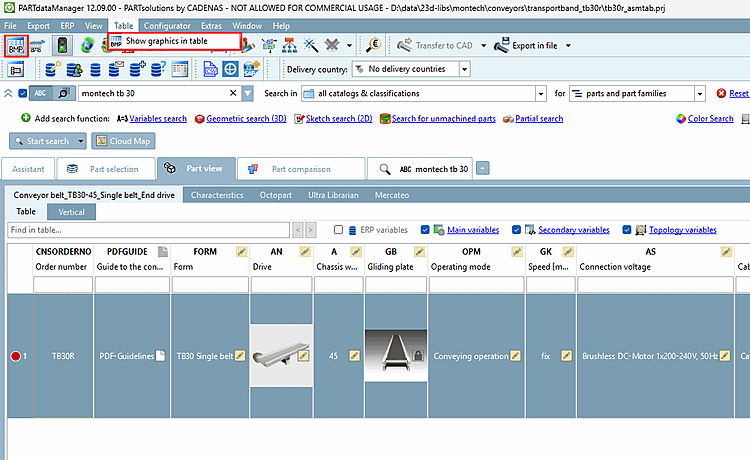The width and height of the screenshot is (750, 460).
Task: Open the Extras menu
Action: (x=211, y=26)
